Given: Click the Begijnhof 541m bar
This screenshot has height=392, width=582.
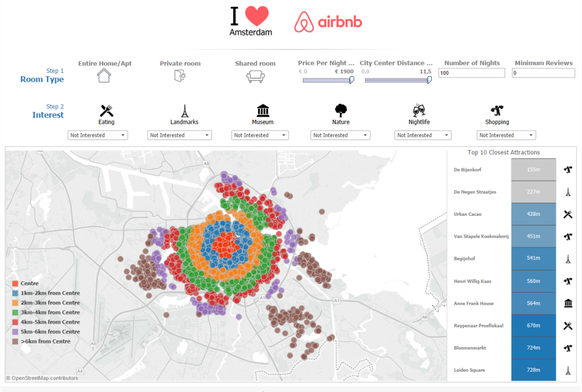Looking at the screenshot, I should [533, 259].
